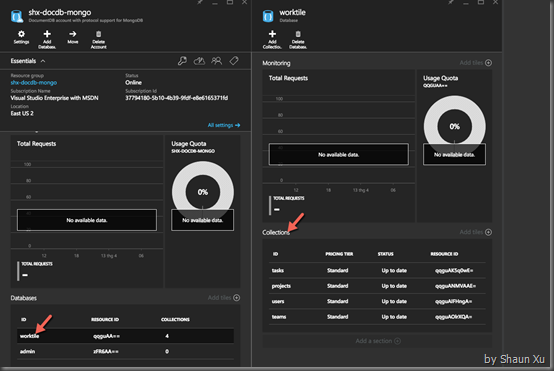Click Add a section button
The height and width of the screenshot is (371, 554).
point(377,341)
